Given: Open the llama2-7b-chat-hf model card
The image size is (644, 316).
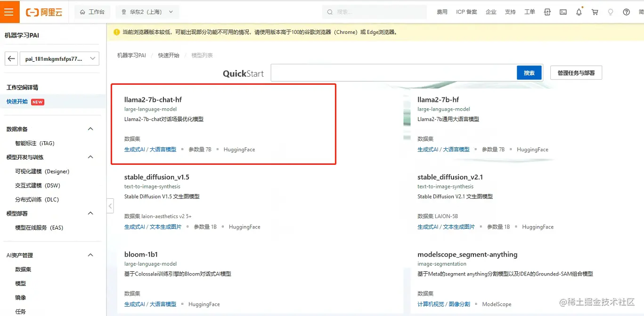Looking at the screenshot, I should pos(223,124).
